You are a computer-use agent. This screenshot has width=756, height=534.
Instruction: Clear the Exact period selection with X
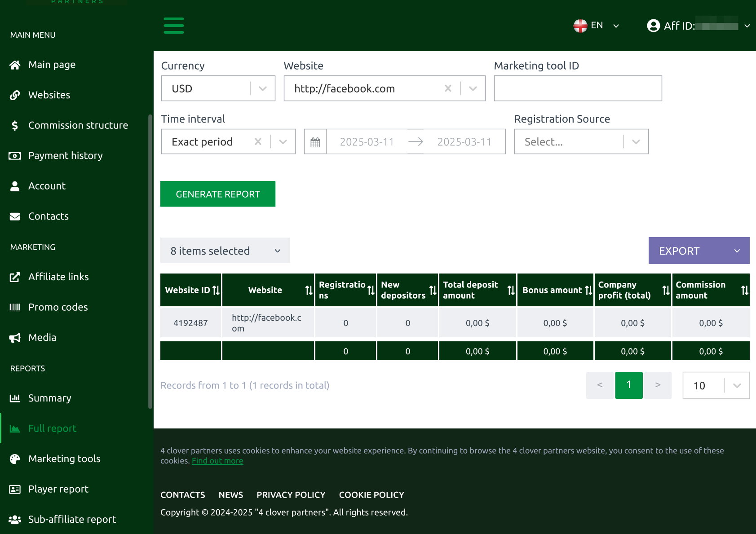[258, 141]
